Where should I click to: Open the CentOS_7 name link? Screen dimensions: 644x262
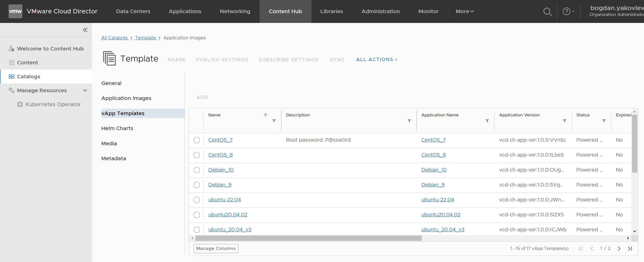tap(220, 140)
